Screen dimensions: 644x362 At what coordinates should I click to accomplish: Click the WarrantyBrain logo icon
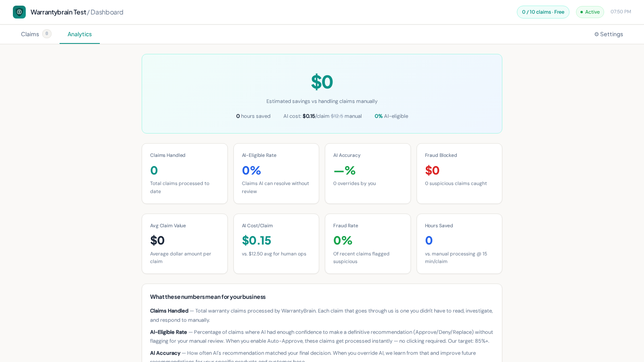pyautogui.click(x=19, y=12)
